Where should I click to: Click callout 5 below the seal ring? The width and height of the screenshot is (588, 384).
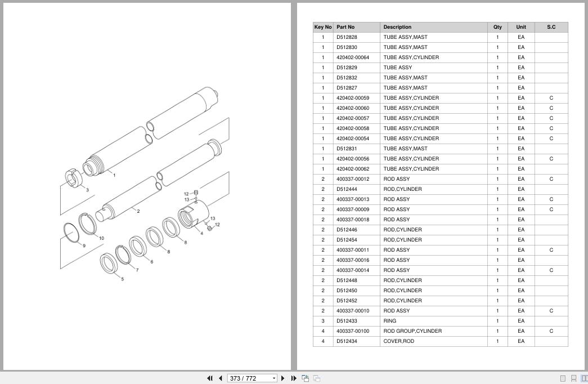(x=122, y=279)
